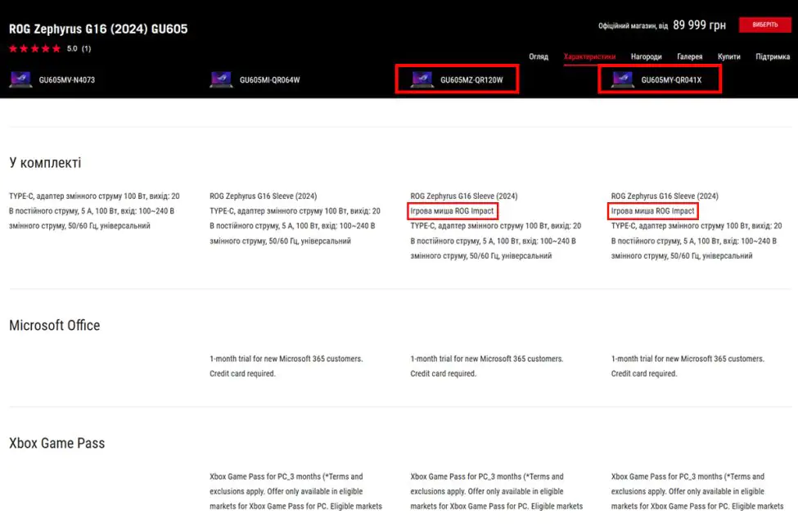This screenshot has height=532, width=798.
Task: Click Xbox Game Pass text in GU605MY-QR041X column
Action: pyautogui.click(x=697, y=491)
